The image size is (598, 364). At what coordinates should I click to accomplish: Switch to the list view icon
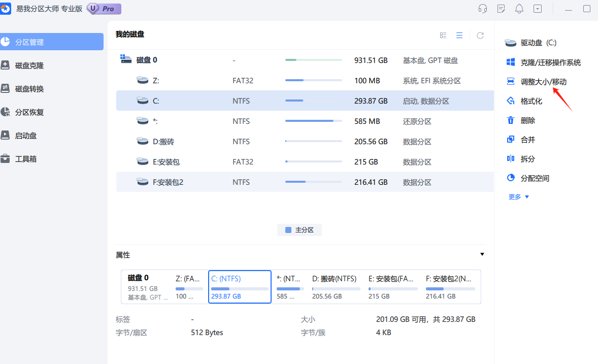pyautogui.click(x=459, y=35)
